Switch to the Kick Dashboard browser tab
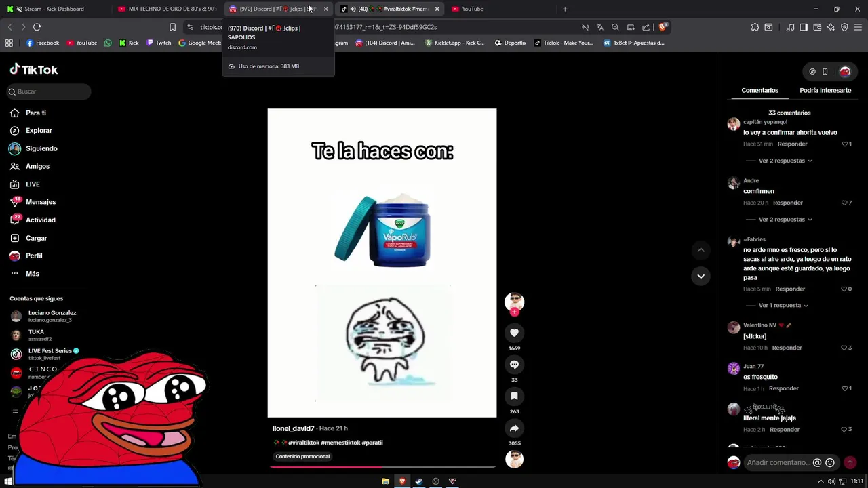This screenshot has height=488, width=868. 54,9
